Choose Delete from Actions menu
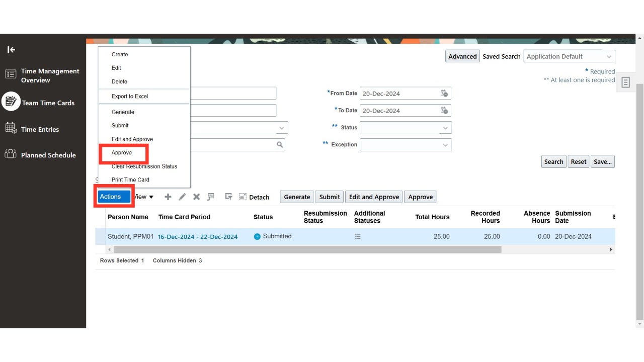Screen dimensions: 644x362 (119, 81)
